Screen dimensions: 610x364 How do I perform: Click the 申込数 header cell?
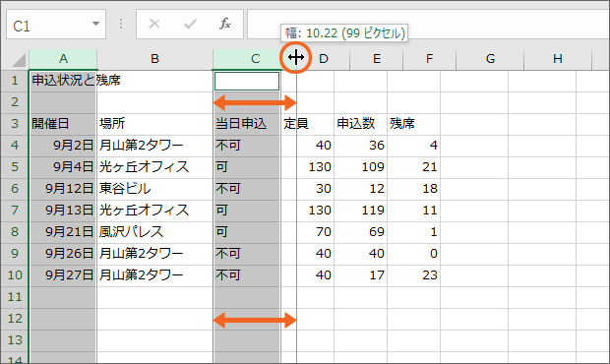pos(360,124)
